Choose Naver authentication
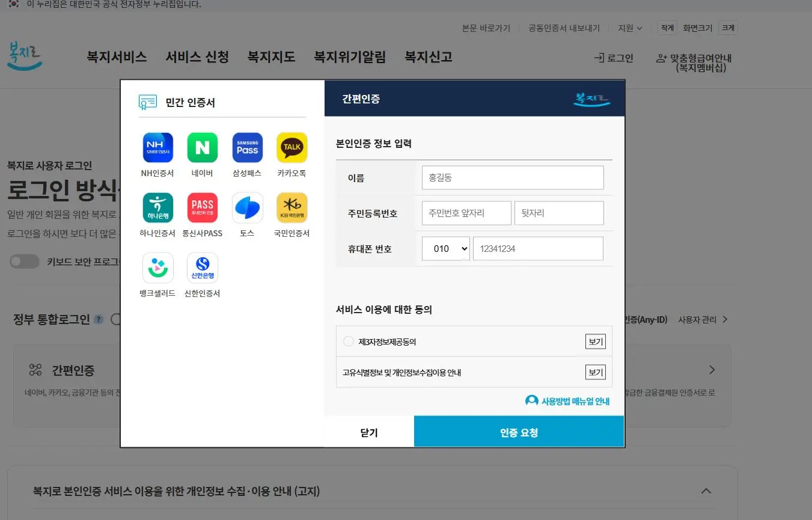Viewport: 812px width, 520px height. (202, 147)
